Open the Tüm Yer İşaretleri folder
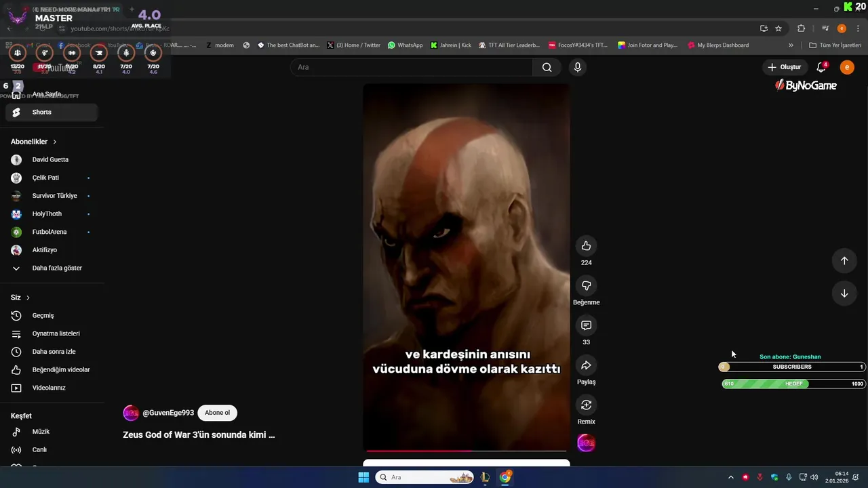868x488 pixels. coord(835,45)
